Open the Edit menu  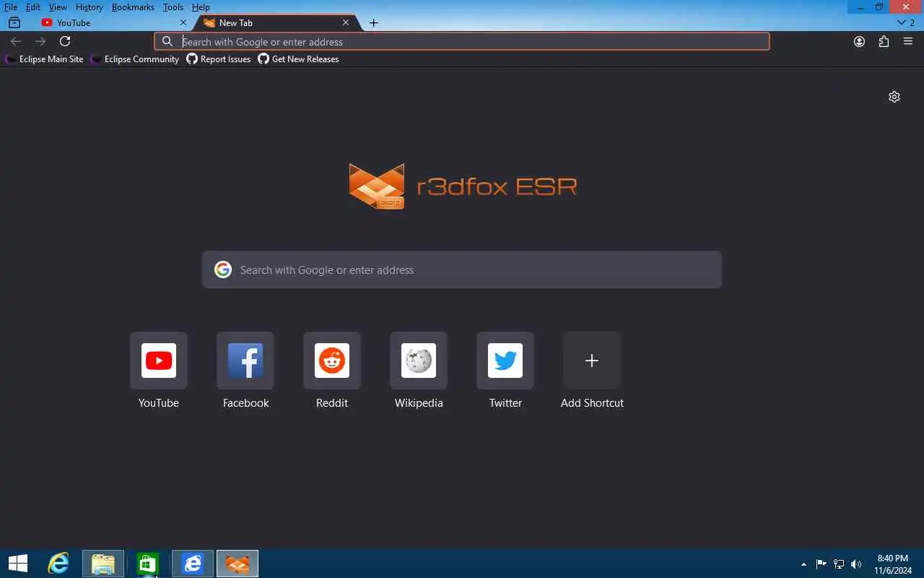click(x=33, y=7)
